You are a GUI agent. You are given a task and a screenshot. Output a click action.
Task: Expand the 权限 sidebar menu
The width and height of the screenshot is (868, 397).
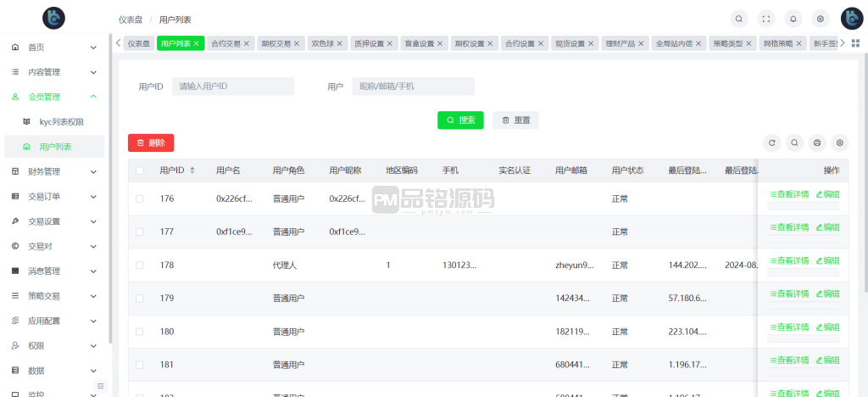click(x=54, y=346)
